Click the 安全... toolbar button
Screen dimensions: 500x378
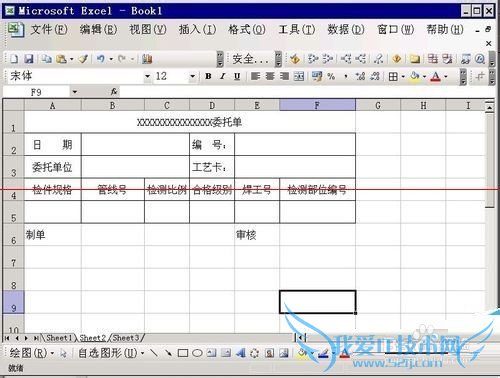point(250,59)
